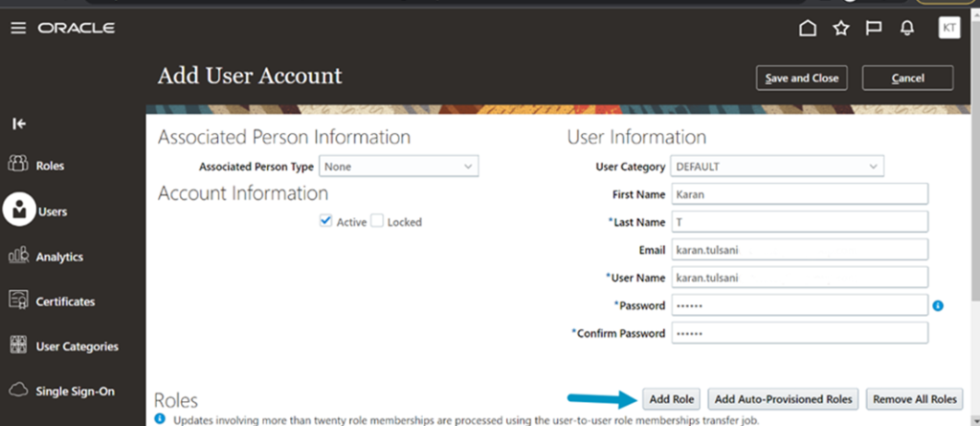Focus the Email input field
The width and height of the screenshot is (980, 426).
pos(799,250)
